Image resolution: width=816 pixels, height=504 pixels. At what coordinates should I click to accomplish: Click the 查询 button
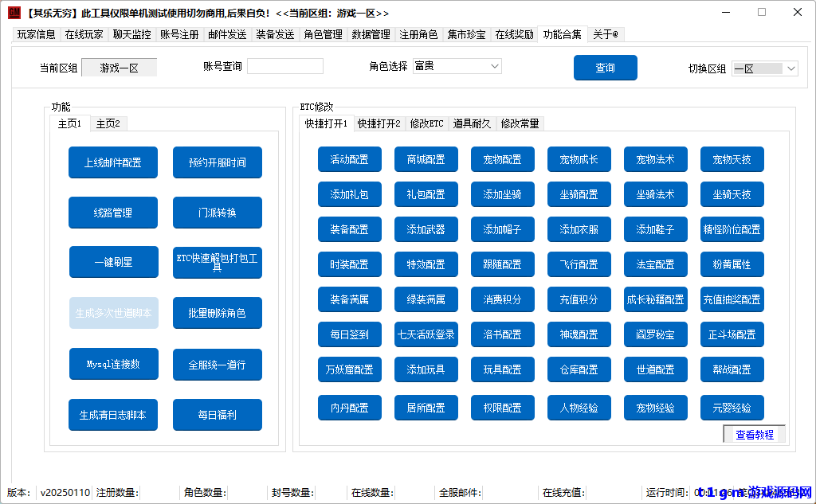(605, 68)
